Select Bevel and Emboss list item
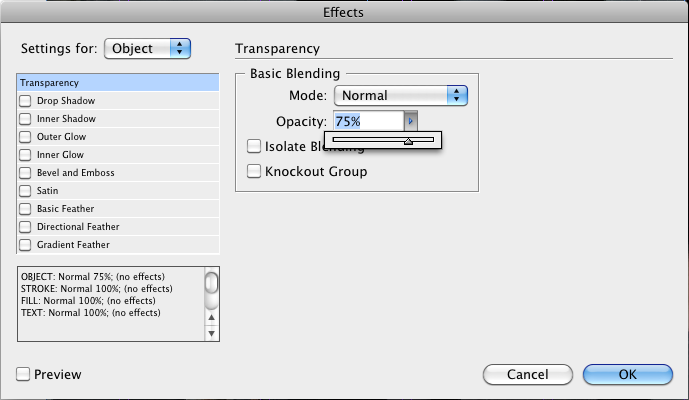This screenshot has height=400, width=689. tap(75, 173)
